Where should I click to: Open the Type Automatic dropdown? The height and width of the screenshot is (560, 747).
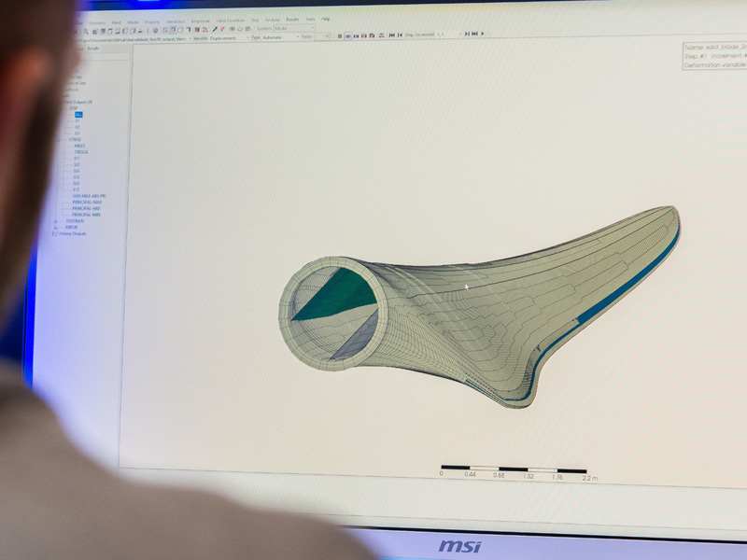tap(281, 37)
